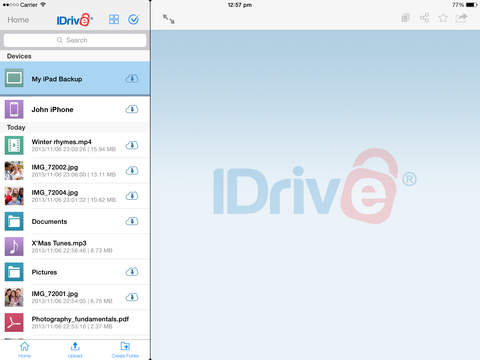The image size is (480, 360).
Task: Open Documents folder name
Action: coord(49,222)
